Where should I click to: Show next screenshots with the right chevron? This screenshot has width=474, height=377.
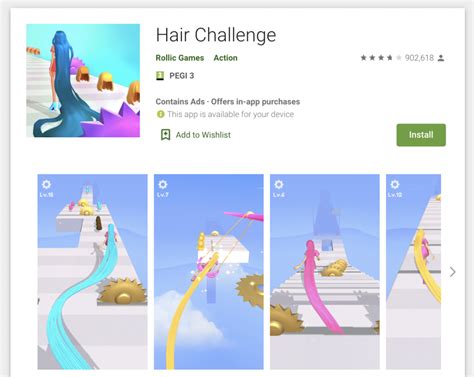pyautogui.click(x=452, y=272)
